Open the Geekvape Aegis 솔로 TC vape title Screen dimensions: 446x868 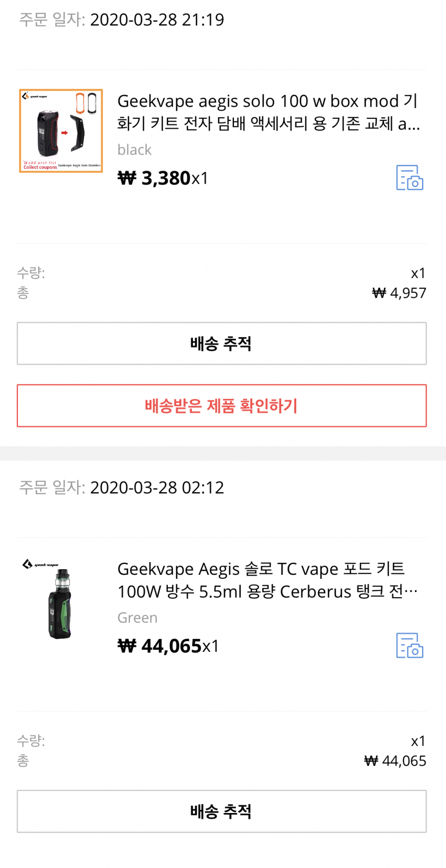268,580
